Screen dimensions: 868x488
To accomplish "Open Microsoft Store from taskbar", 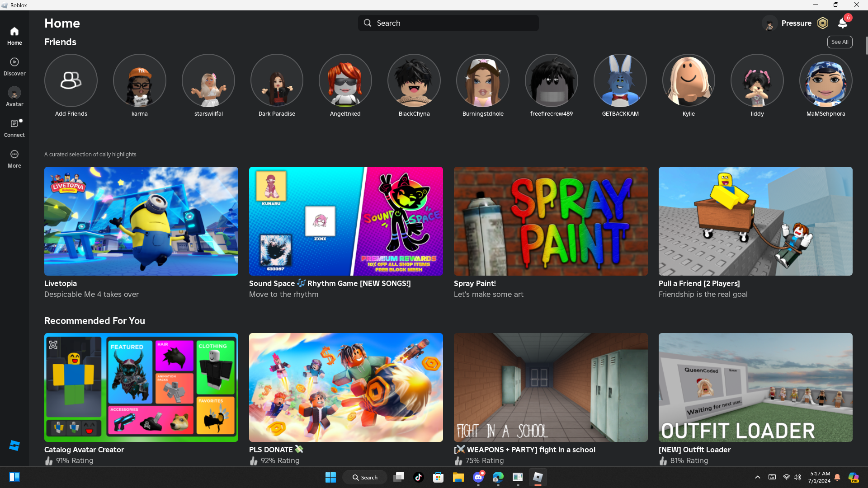I will [439, 477].
